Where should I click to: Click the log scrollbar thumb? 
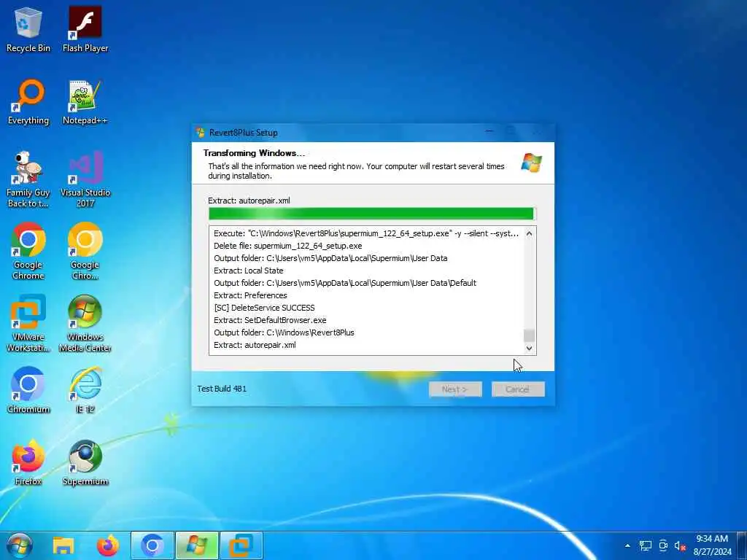coord(529,335)
